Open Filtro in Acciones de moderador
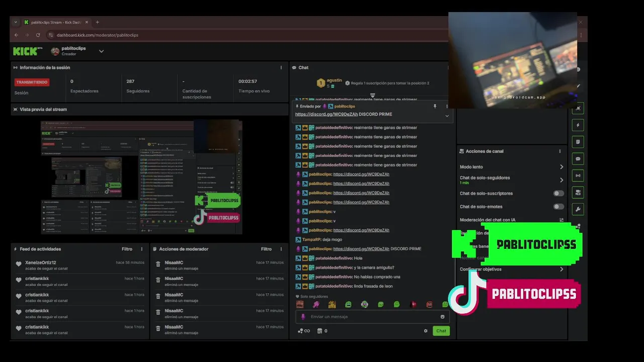Viewport: 644px width, 362px height. coord(266,249)
